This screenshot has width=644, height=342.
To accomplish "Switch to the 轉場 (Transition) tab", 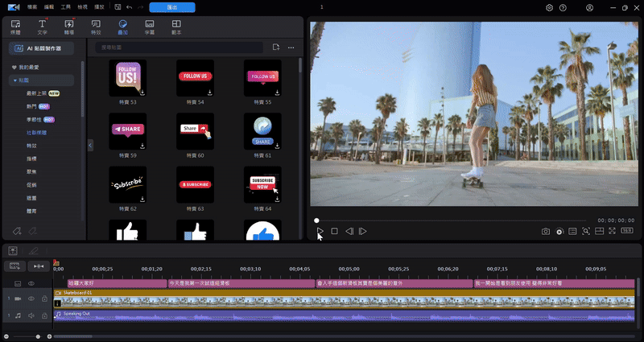I will (68, 27).
